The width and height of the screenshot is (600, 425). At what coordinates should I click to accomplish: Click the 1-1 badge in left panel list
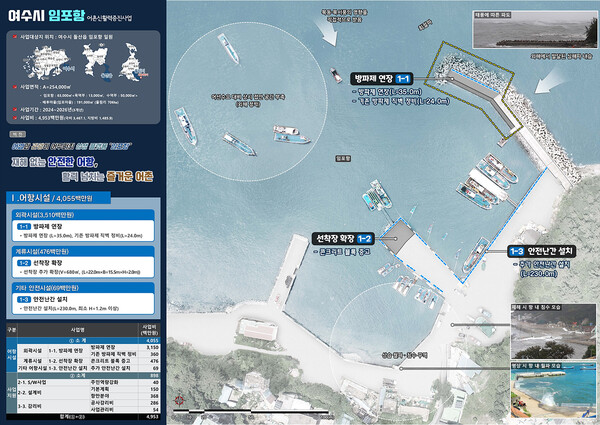point(23,227)
